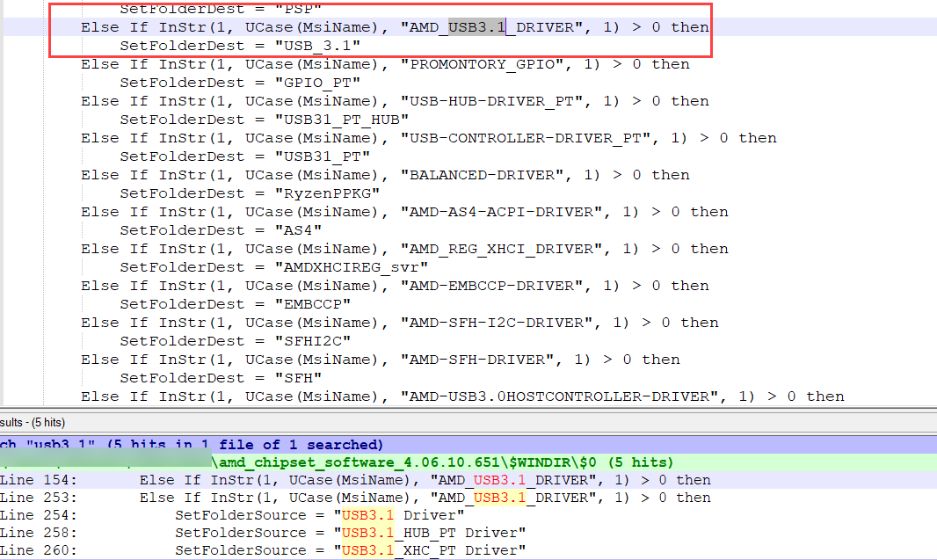Click the "USB-CONTROLLER-DRIVER_PT" condition line
Image resolution: width=937 pixels, height=560 pixels.
coord(429,138)
